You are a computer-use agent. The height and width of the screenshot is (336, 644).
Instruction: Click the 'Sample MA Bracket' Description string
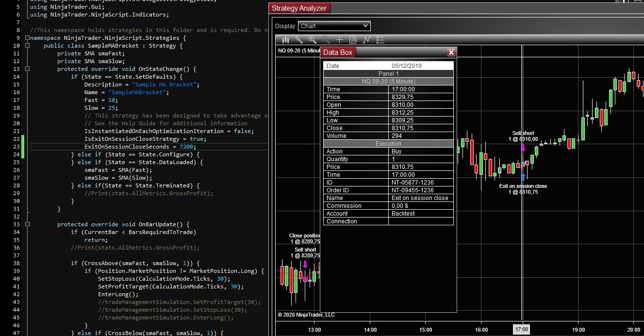(x=165, y=84)
